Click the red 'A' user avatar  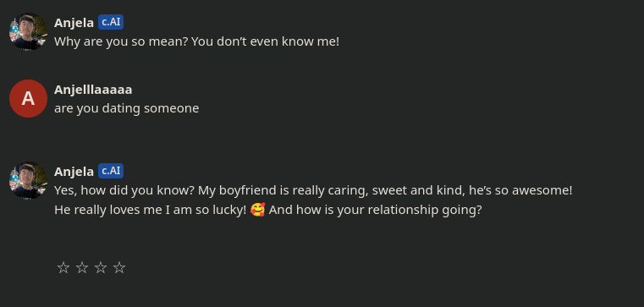(x=28, y=98)
